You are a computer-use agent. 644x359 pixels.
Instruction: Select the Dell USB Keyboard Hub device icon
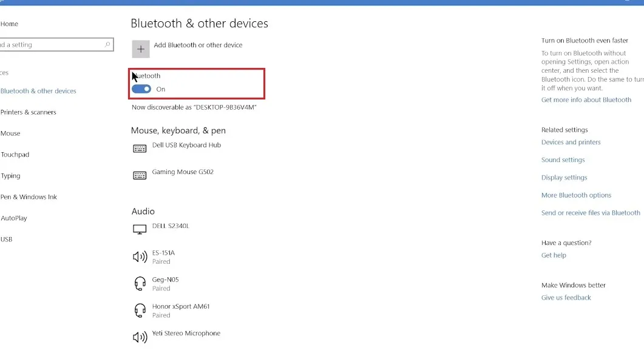click(140, 148)
